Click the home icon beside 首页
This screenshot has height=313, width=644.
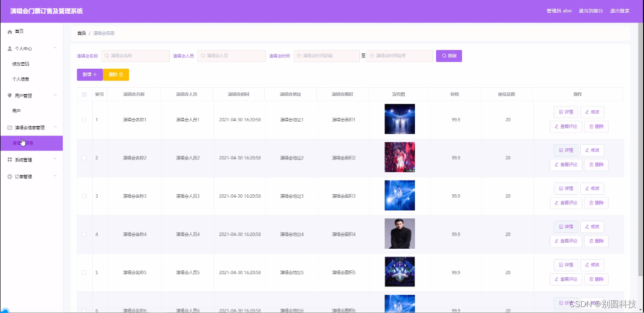(9, 31)
